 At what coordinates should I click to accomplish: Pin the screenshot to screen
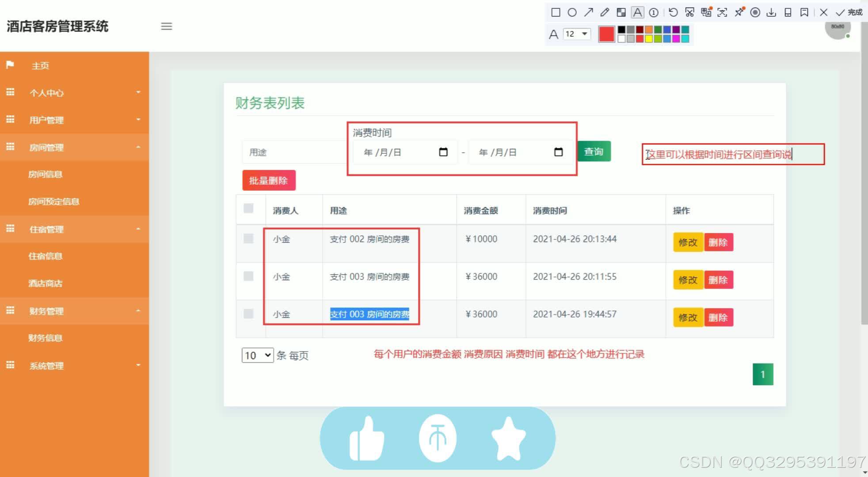point(739,12)
